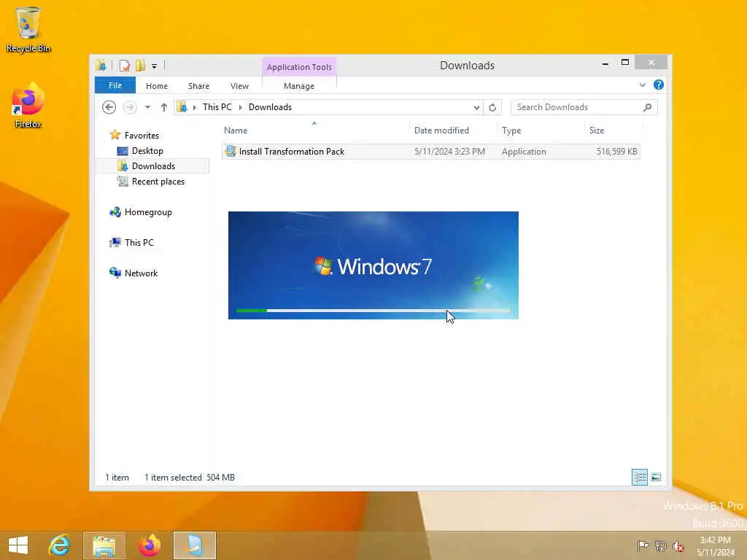The height and width of the screenshot is (560, 747).
Task: Click the muted volume tray icon
Action: (x=678, y=545)
